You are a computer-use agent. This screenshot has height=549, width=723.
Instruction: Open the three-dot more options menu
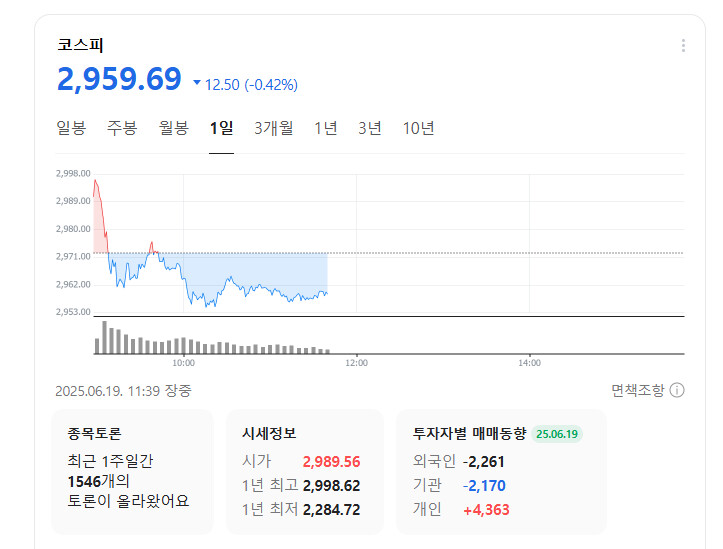pos(683,46)
